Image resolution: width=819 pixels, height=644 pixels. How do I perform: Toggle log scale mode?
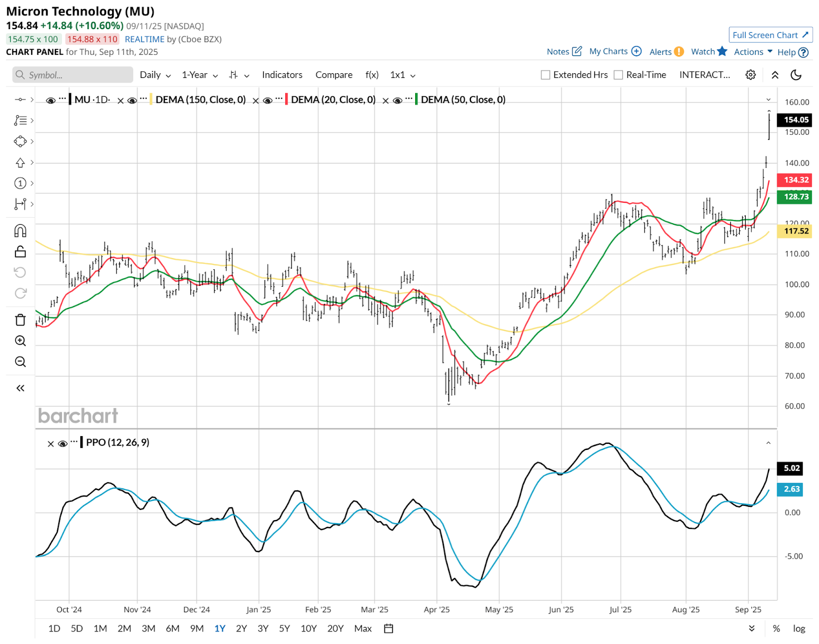click(x=799, y=629)
